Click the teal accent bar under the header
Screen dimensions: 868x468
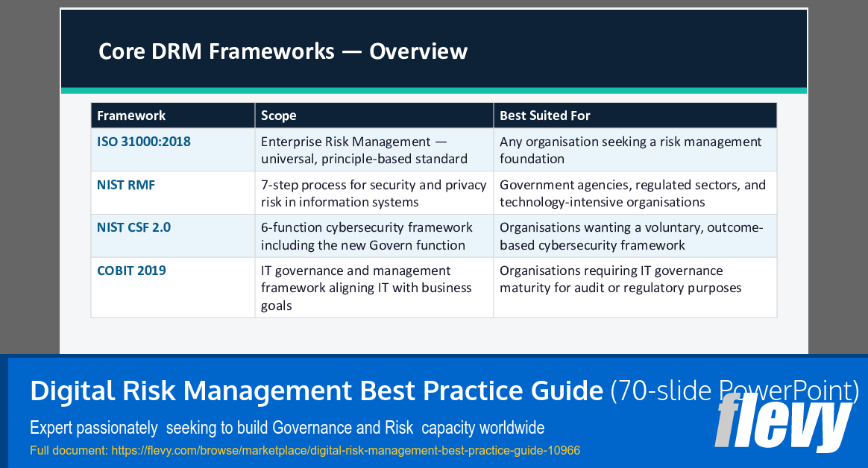[x=433, y=89]
